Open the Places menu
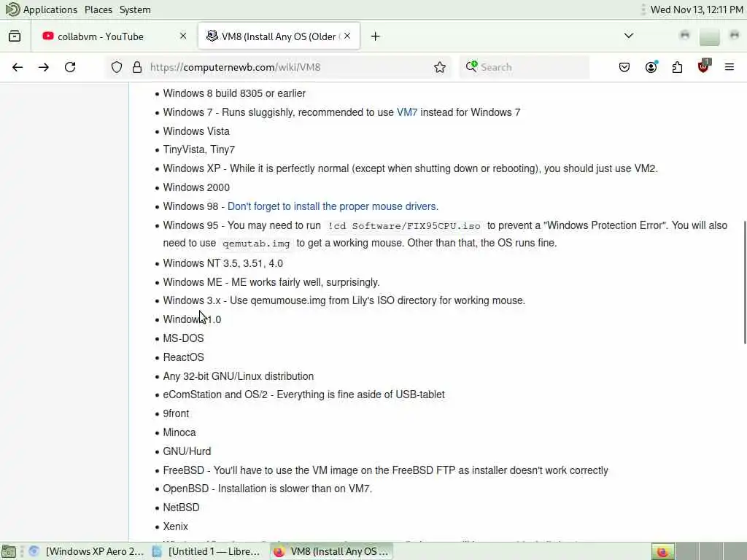This screenshot has height=560, width=747. point(98,9)
